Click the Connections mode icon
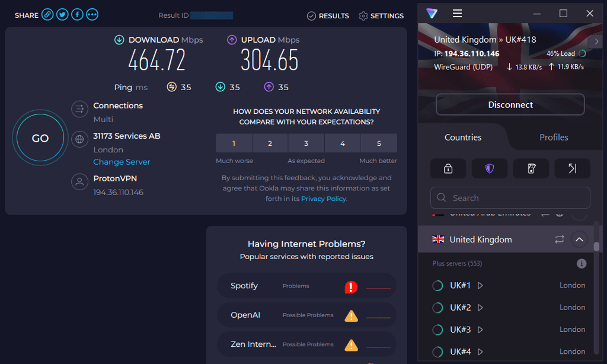 coord(79,109)
